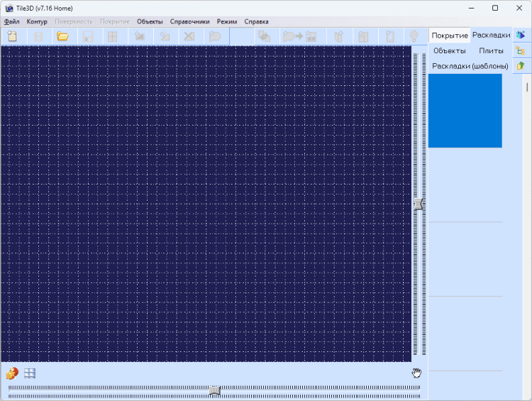Click the vertical slider handle beside canvas
The image size is (532, 401).
click(419, 204)
